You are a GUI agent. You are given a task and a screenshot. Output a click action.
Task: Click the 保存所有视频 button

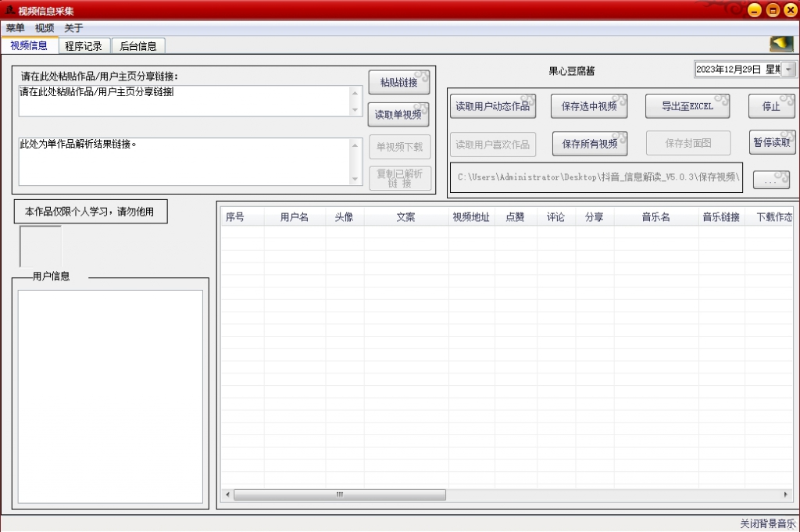tap(590, 143)
